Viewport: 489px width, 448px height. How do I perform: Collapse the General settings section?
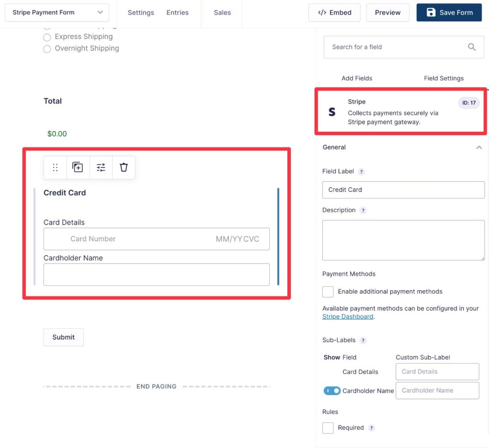tap(479, 147)
